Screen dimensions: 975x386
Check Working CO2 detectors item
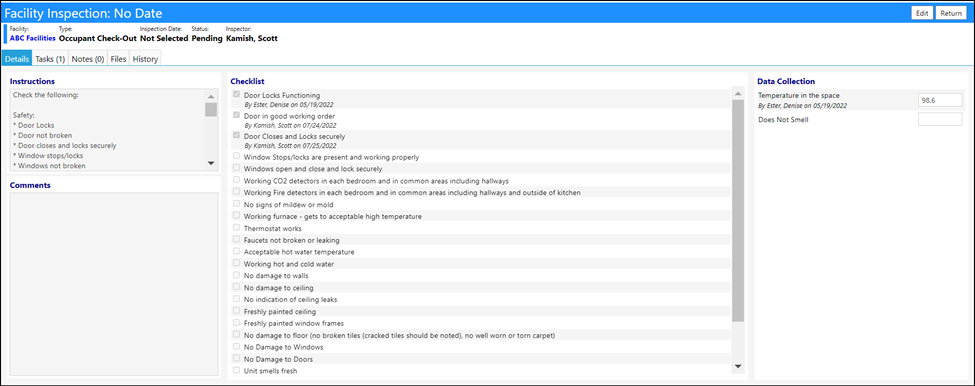[236, 180]
